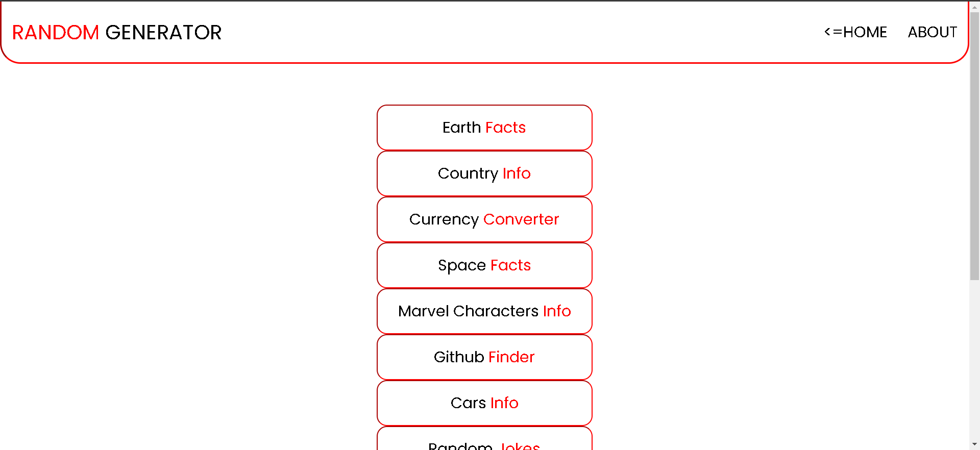980x450 pixels.
Task: Open the Earth Facts generator
Action: [484, 128]
